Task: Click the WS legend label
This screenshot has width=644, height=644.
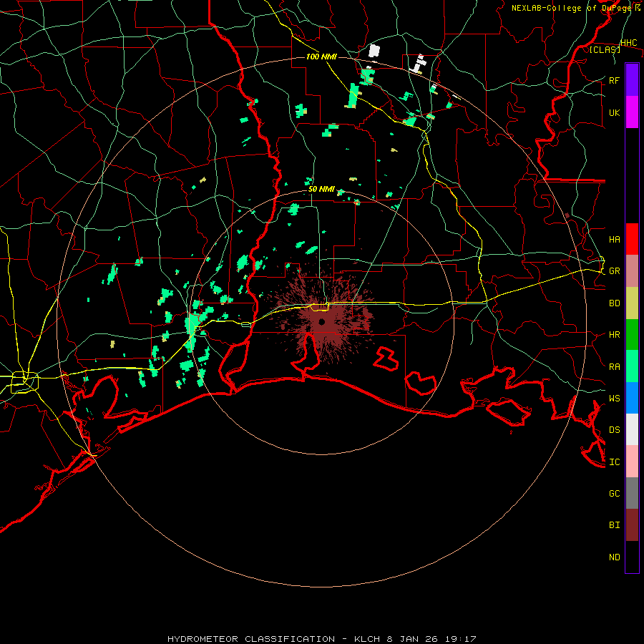Action: [614, 398]
